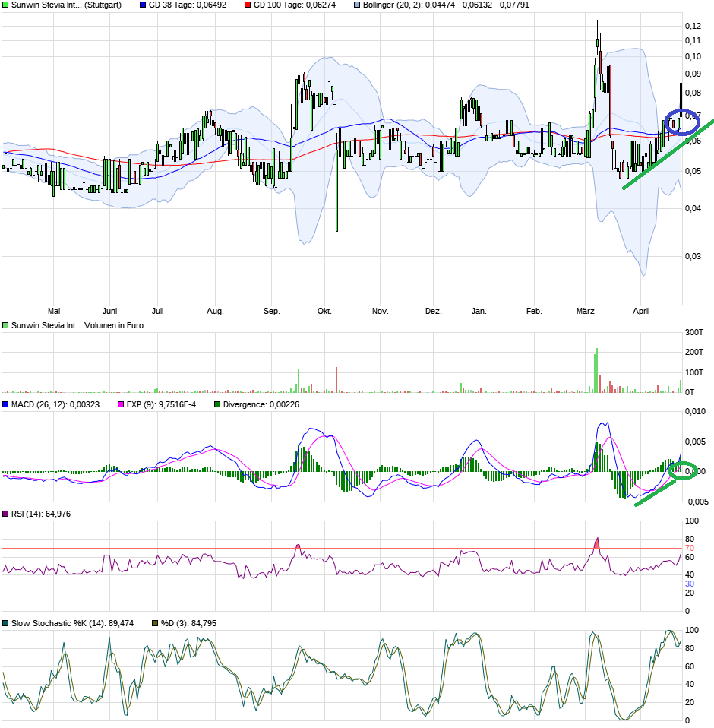This screenshot has width=714, height=728.
Task: Click the red 70 RSI threshold label
Action: click(x=690, y=549)
